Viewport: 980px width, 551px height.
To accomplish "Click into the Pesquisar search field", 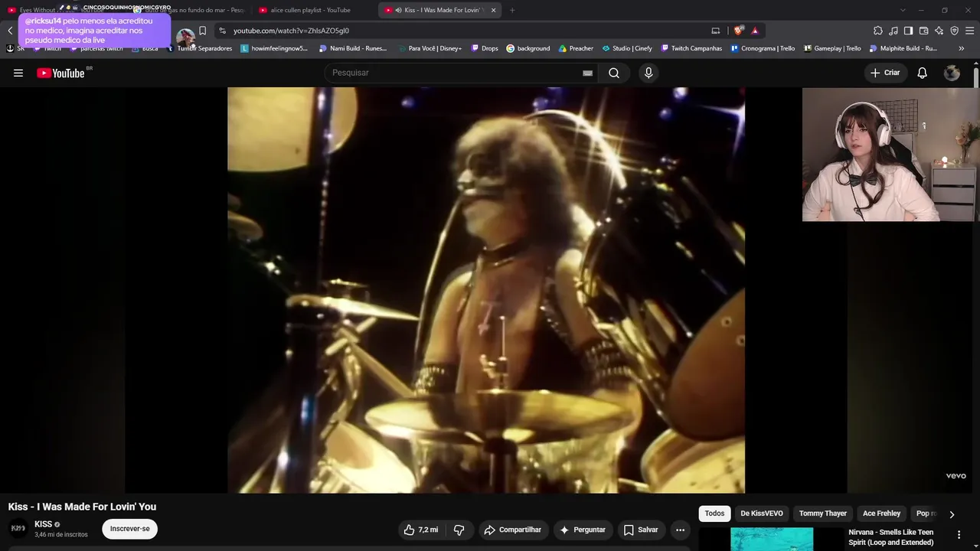I will (452, 73).
